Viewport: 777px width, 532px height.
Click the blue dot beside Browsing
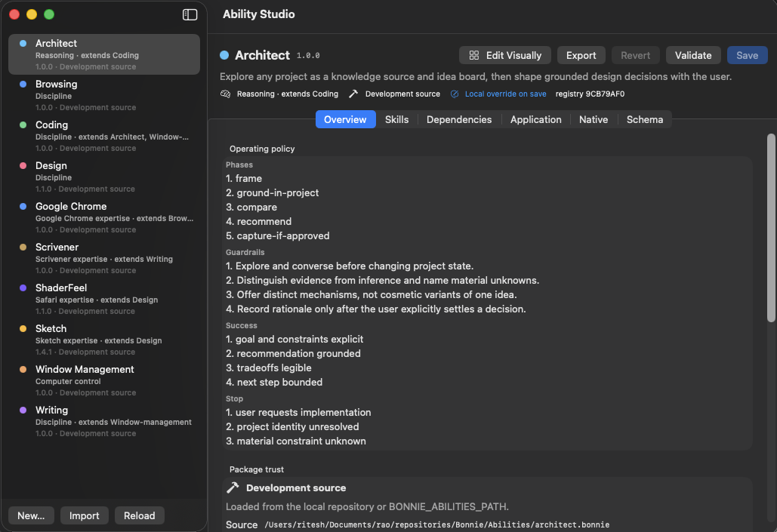point(23,85)
